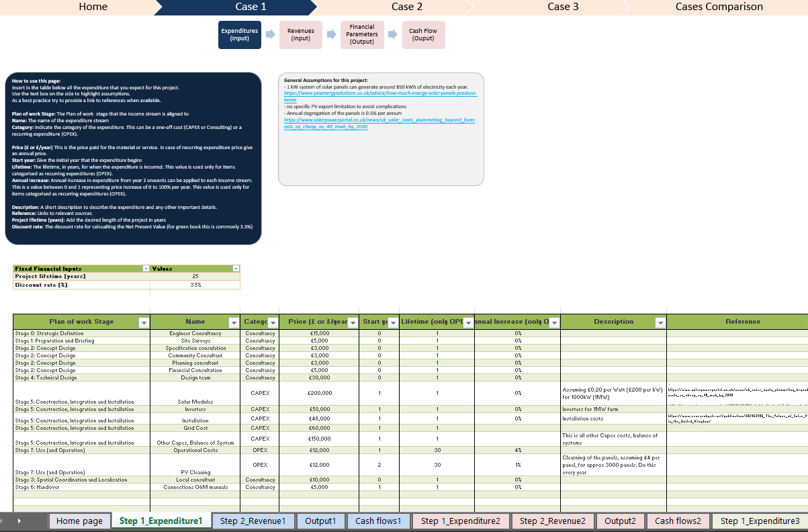The width and height of the screenshot is (808, 532).
Task: Select the £30,000 Design team price cell
Action: click(319, 378)
